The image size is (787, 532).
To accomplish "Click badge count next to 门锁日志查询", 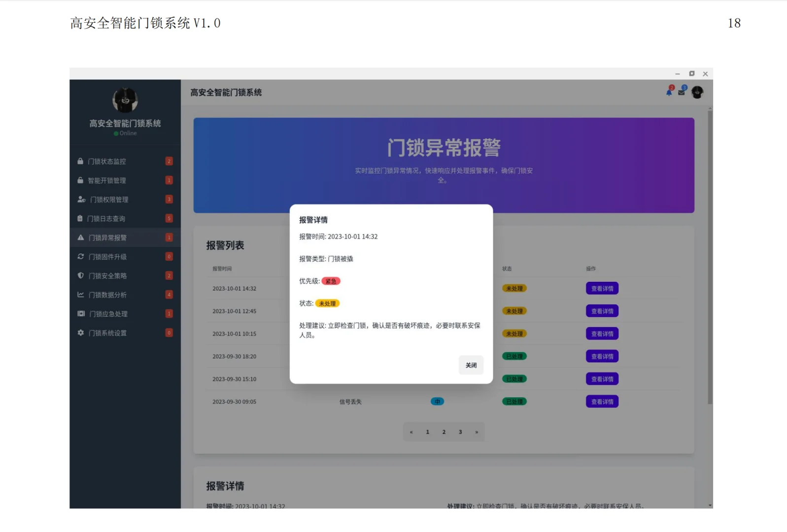I will point(169,218).
